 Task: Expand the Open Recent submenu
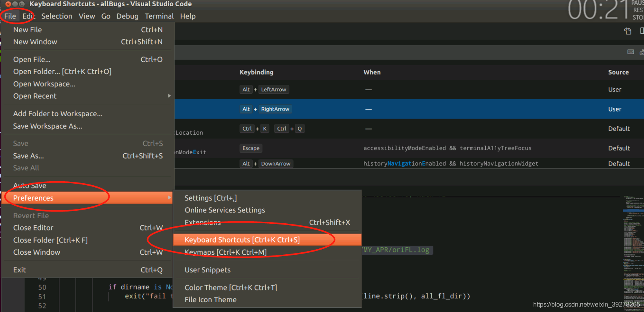[88, 96]
